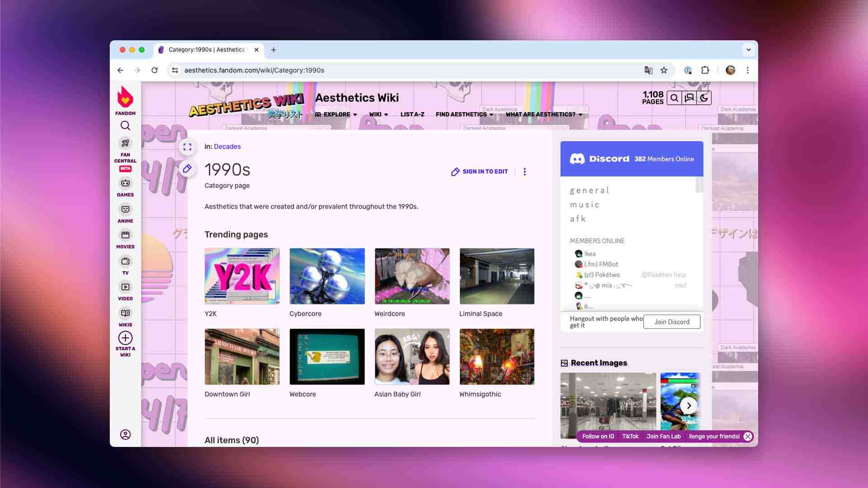Select the afk Discord channel

(578, 219)
